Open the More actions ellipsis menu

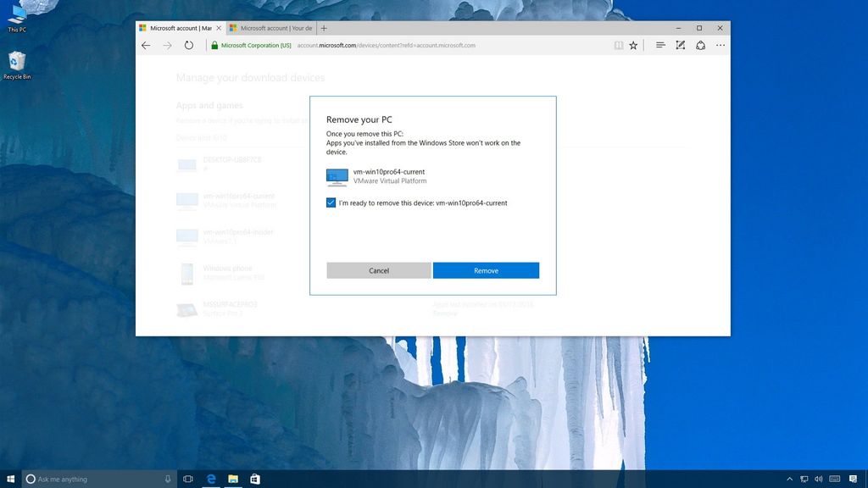pos(720,45)
